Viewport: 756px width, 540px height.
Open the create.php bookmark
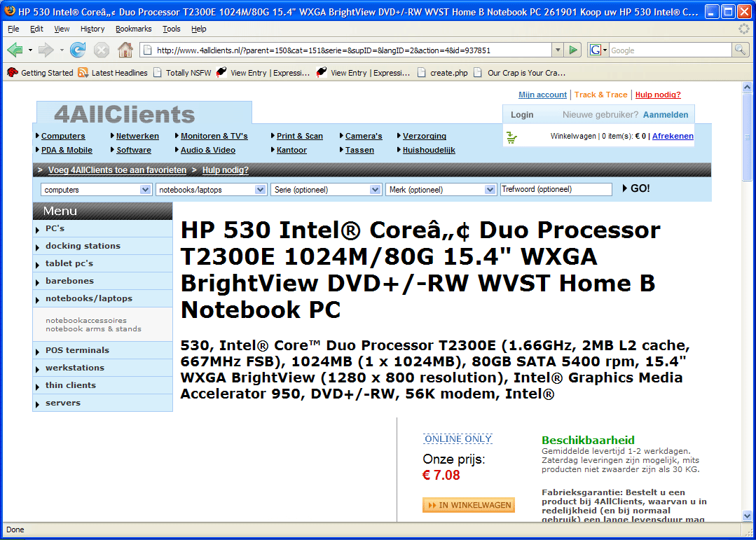pos(443,73)
